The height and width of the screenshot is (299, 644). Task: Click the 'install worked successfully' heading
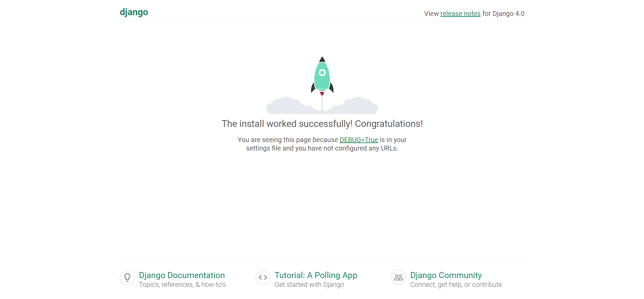322,124
